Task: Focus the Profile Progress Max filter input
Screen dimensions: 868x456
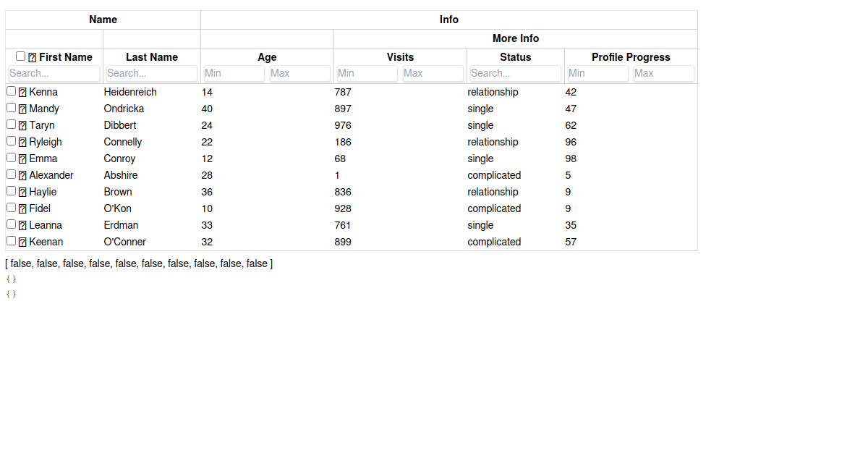Action: [x=663, y=73]
